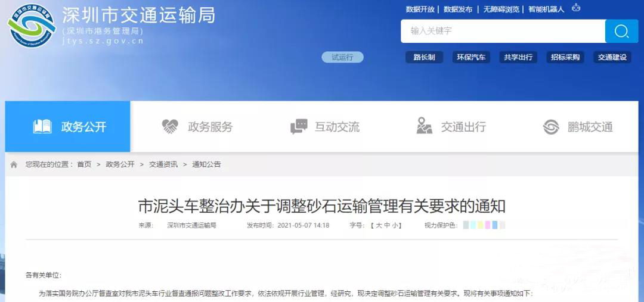Screen dimensions: 644x302
Task: Click the map pin 交通出行 icon
Action: [x=425, y=126]
